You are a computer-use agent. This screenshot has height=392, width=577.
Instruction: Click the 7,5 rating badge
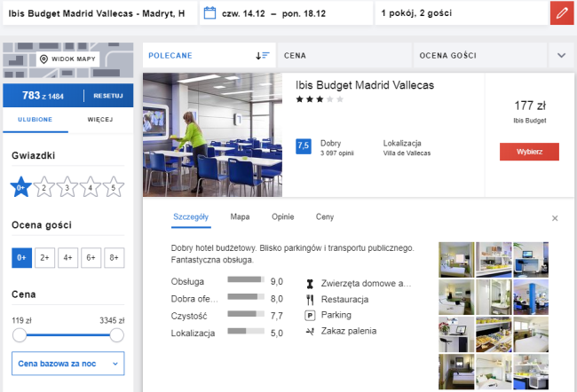[x=304, y=146]
